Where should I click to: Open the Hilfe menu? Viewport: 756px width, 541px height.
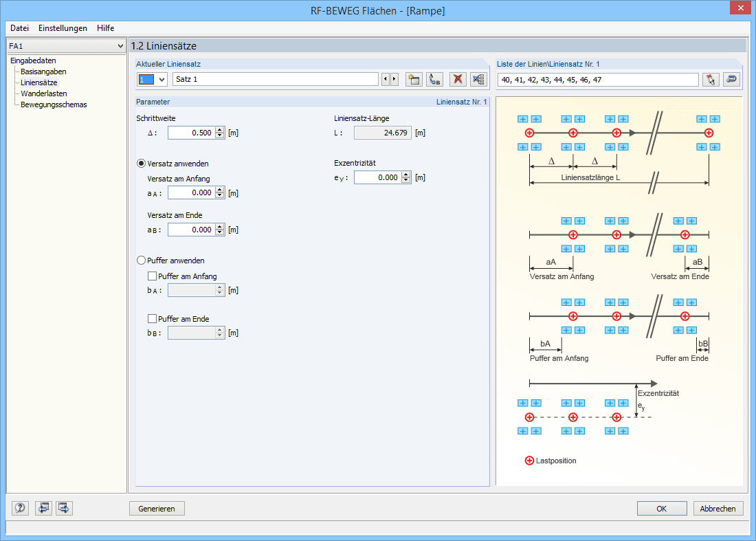coord(105,28)
